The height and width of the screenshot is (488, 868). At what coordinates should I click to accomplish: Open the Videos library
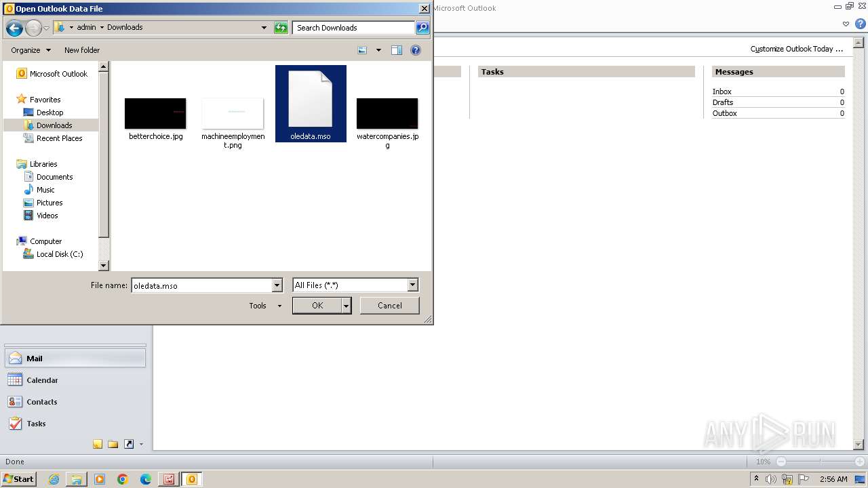pos(41,216)
